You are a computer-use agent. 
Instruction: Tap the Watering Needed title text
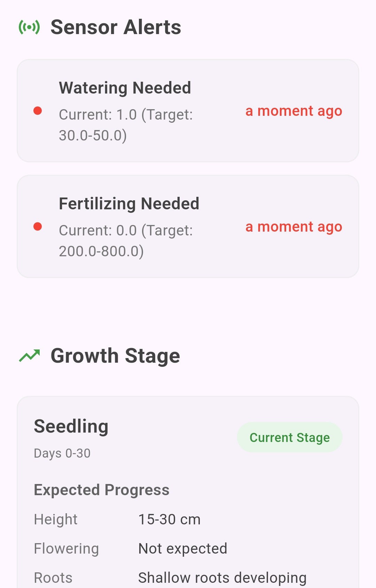coord(125,88)
